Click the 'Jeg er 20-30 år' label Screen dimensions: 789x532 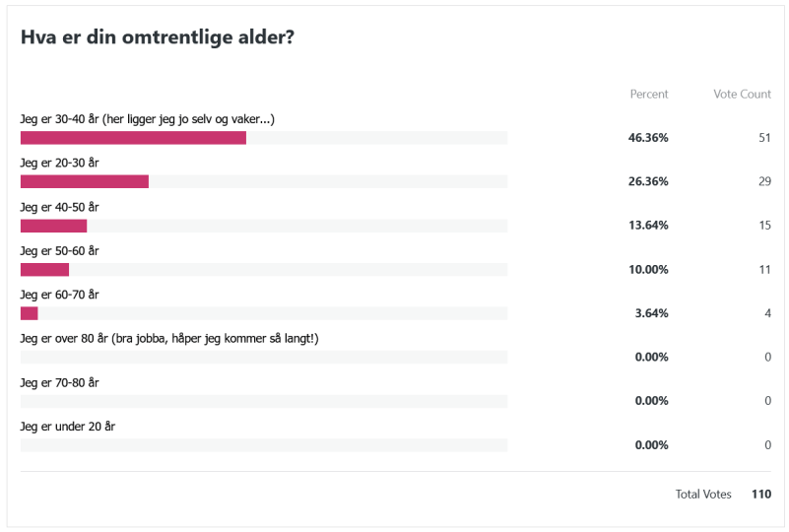click(x=59, y=163)
